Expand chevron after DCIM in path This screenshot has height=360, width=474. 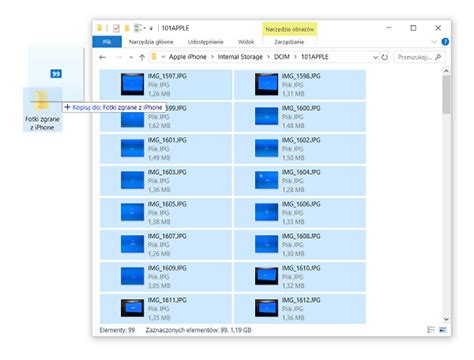click(295, 57)
